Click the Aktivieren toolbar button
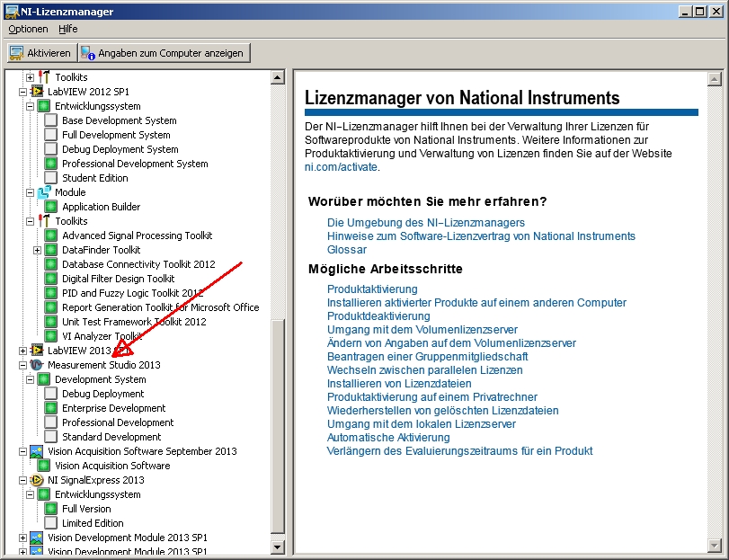This screenshot has width=729, height=560. tap(41, 53)
